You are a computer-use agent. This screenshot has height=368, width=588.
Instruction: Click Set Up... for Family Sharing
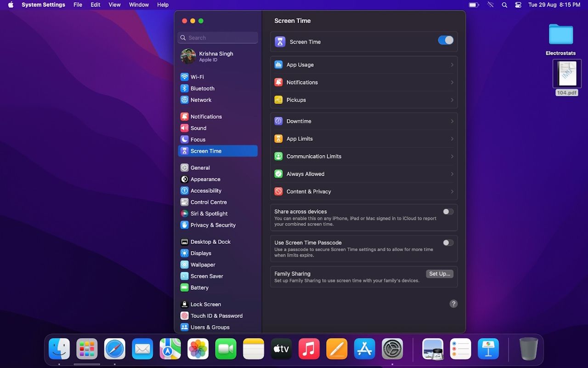pyautogui.click(x=439, y=274)
